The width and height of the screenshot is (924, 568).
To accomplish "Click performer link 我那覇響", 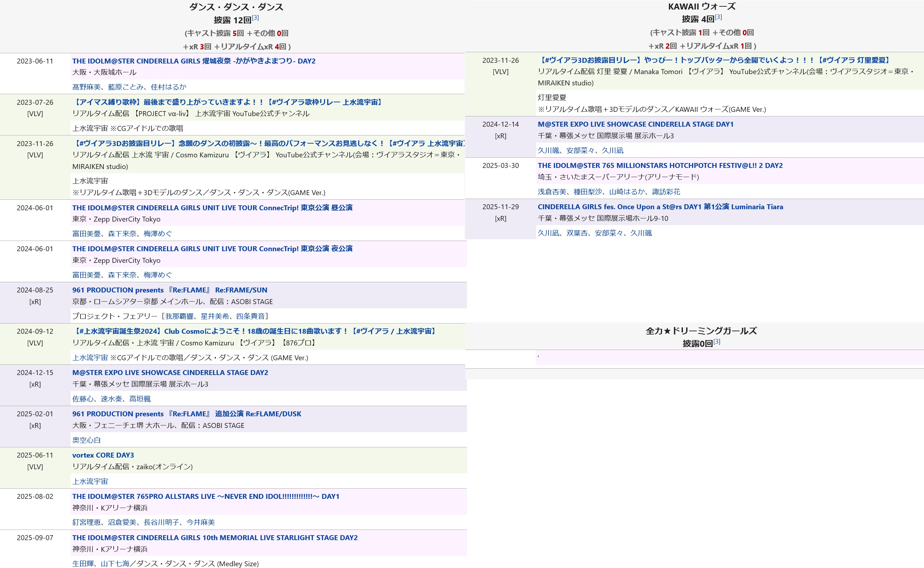I will point(179,316).
